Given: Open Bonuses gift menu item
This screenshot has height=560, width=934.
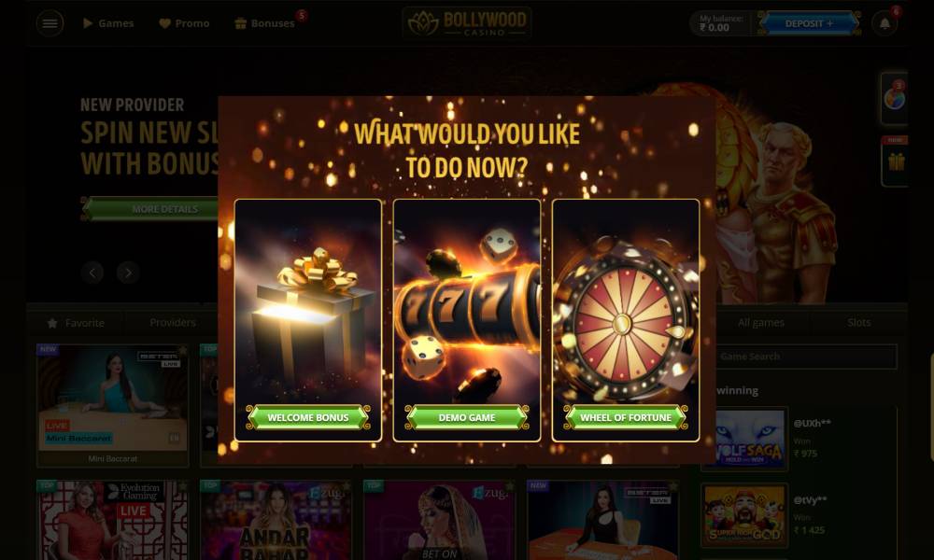Looking at the screenshot, I should click(x=265, y=23).
